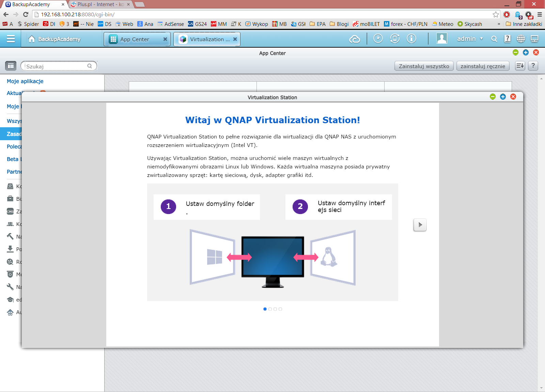This screenshot has height=392, width=545.
Task: Open QTS help question-mark icon
Action: (x=508, y=39)
